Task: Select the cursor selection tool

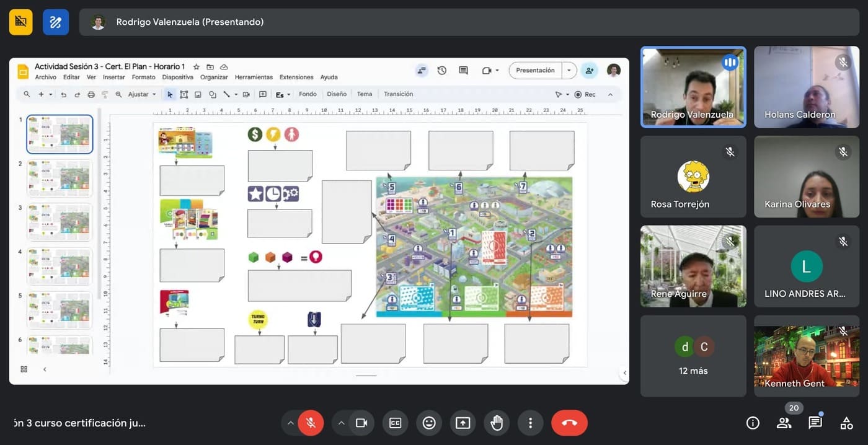Action: 170,94
